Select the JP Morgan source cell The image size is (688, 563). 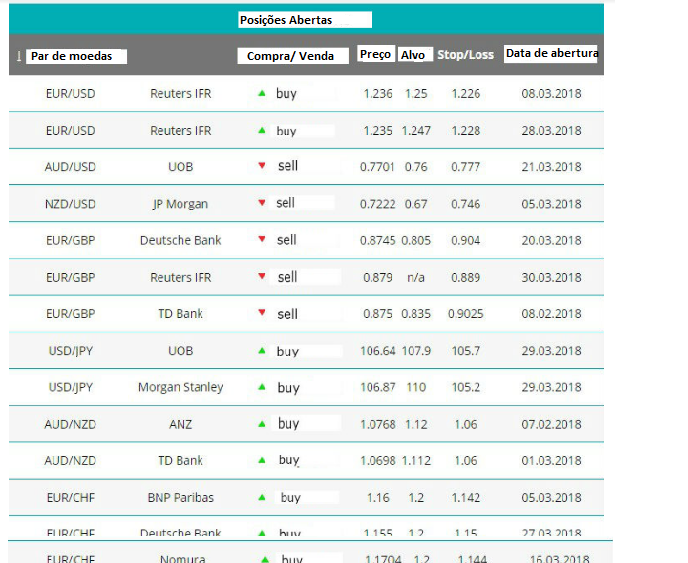[x=180, y=204]
